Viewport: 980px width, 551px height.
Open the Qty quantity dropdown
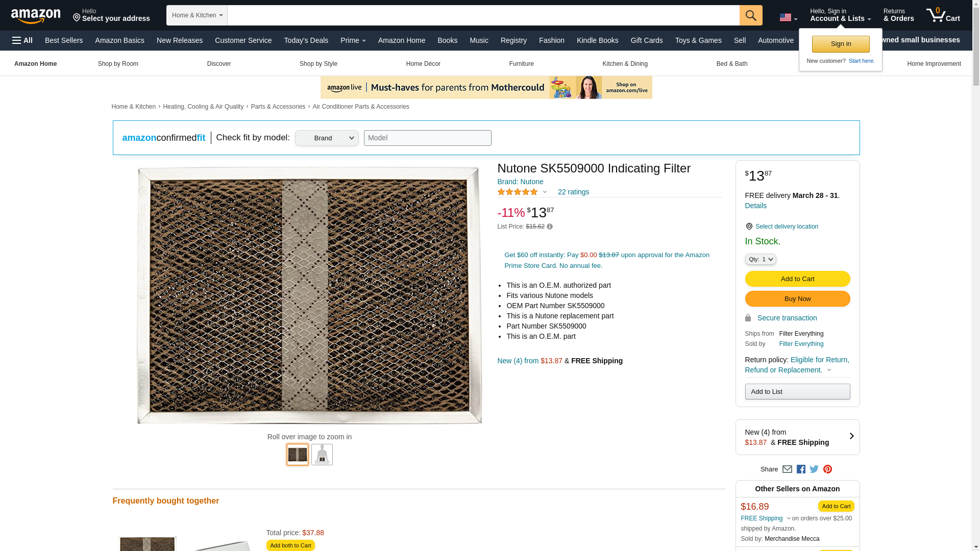[760, 259]
